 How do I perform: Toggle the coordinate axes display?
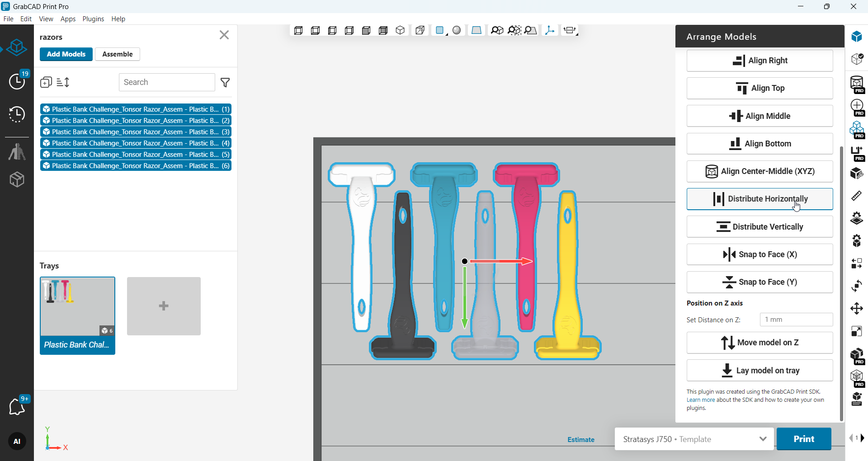click(x=550, y=30)
